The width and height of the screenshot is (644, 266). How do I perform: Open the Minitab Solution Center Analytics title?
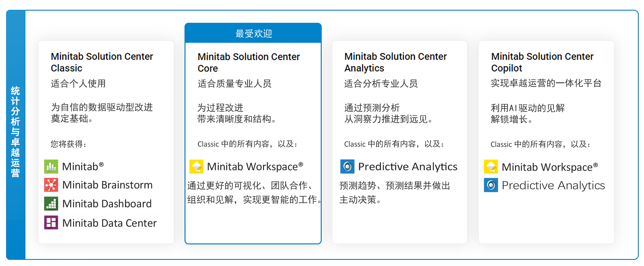click(x=395, y=62)
